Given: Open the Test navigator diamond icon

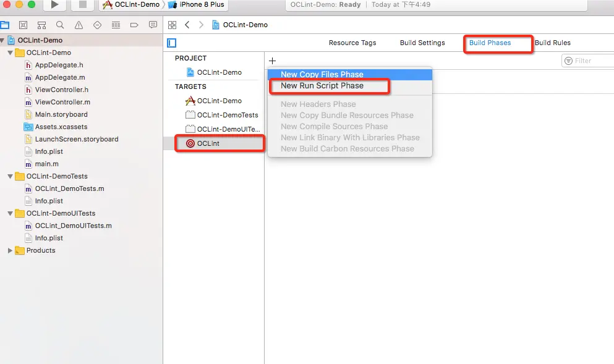Looking at the screenshot, I should pyautogui.click(x=98, y=25).
